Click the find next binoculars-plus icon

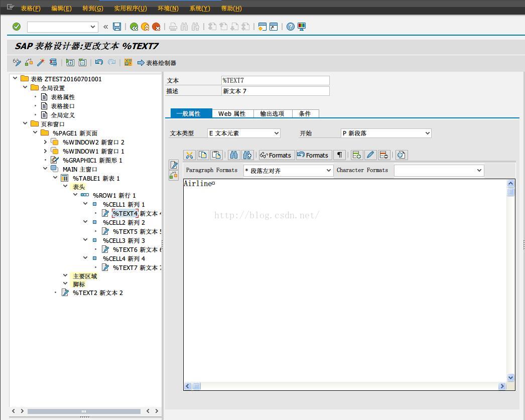(x=247, y=155)
